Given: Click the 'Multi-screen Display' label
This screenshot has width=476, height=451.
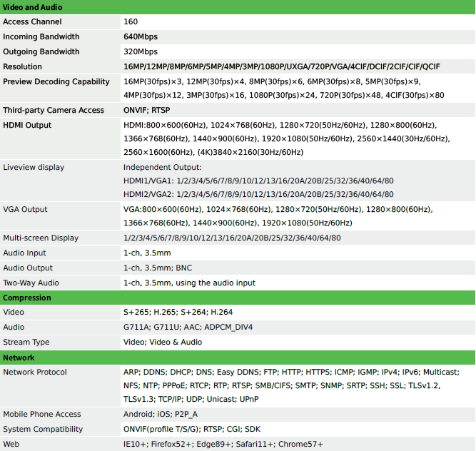Looking at the screenshot, I should pos(41,238).
